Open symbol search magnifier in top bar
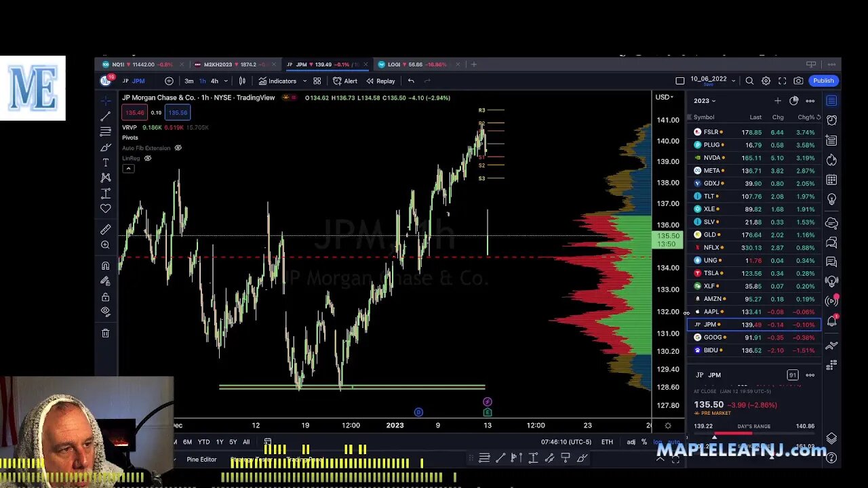The image size is (868, 488). coord(749,81)
